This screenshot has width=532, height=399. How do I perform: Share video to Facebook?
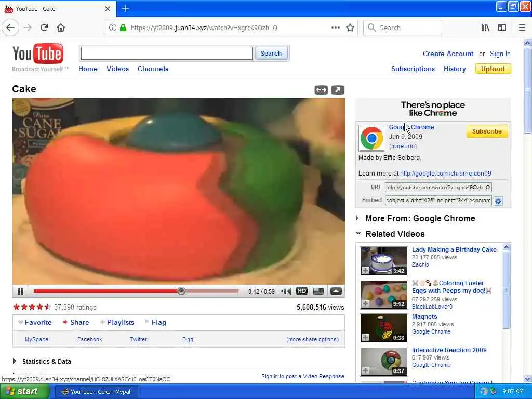point(89,339)
